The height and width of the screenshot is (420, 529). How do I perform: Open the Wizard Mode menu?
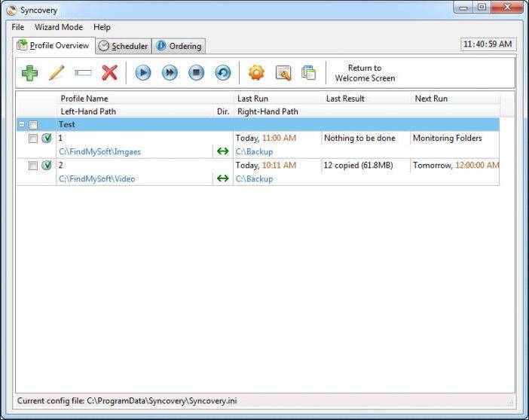(x=59, y=27)
